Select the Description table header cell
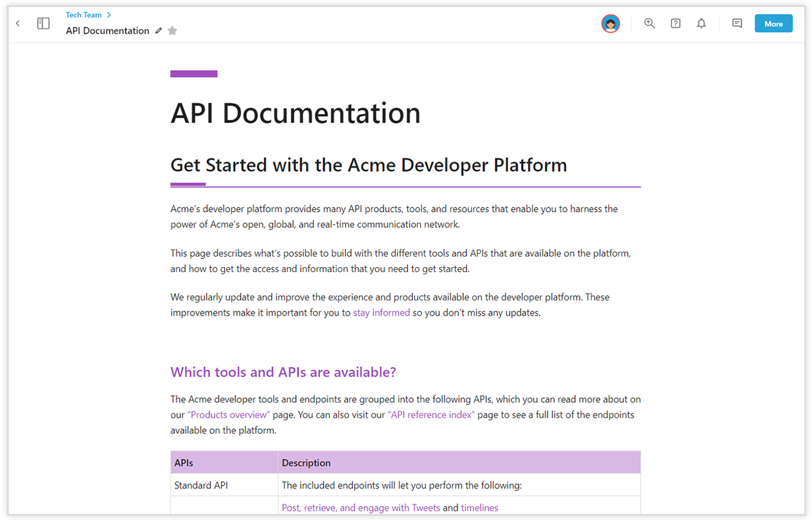The width and height of the screenshot is (812, 520). [x=460, y=463]
